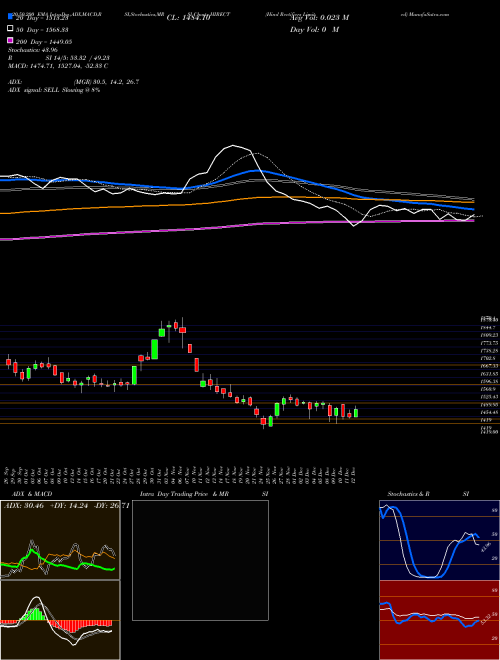Click the ADX (MGR) 30.5, 14.2, 26.7 line
This screenshot has height=660, width=500.
pyautogui.click(x=74, y=82)
